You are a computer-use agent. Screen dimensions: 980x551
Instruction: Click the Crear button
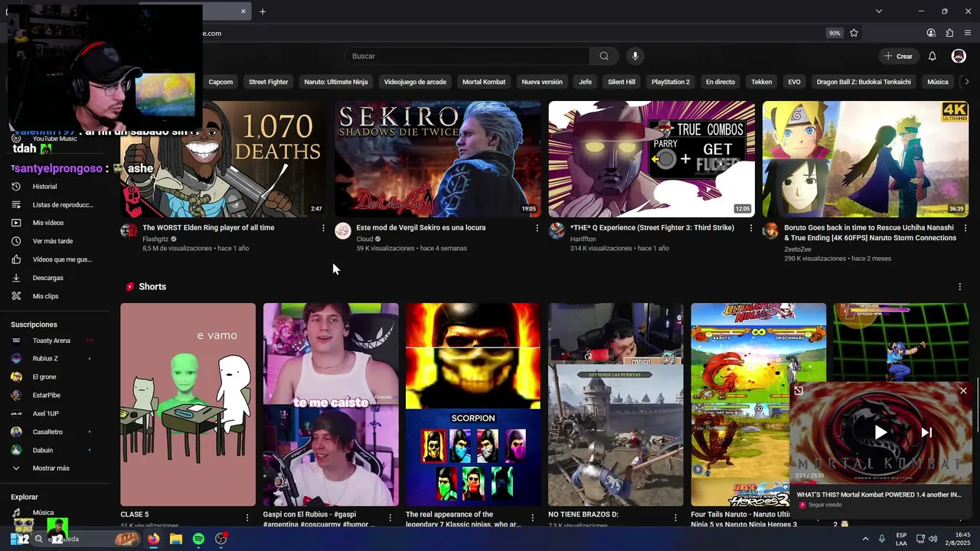coord(898,56)
